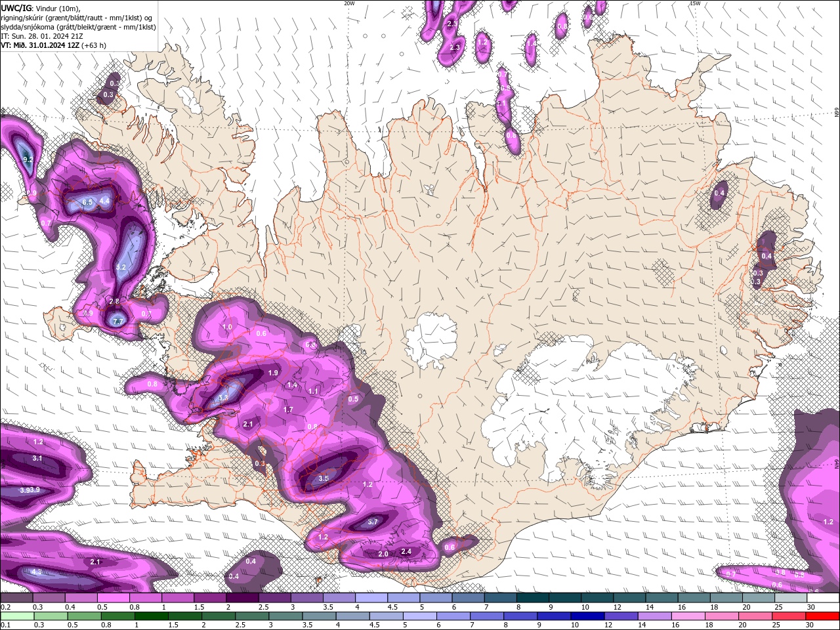Click the navy blue swatch labeled 10 in lower legend
Image resolution: width=840 pixels, height=630 pixels.
[587, 616]
